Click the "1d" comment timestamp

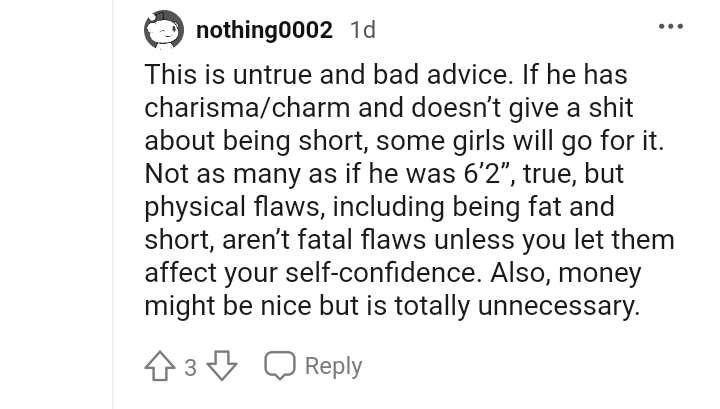point(362,30)
